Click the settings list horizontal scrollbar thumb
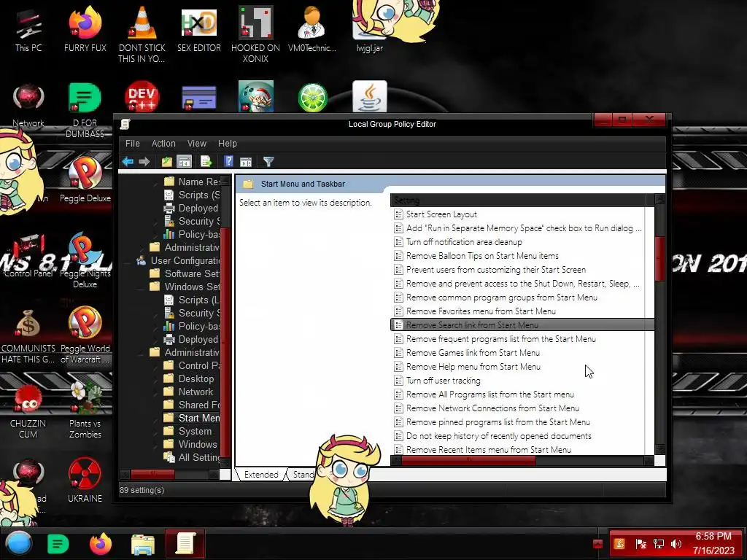This screenshot has width=747, height=560. (468, 460)
